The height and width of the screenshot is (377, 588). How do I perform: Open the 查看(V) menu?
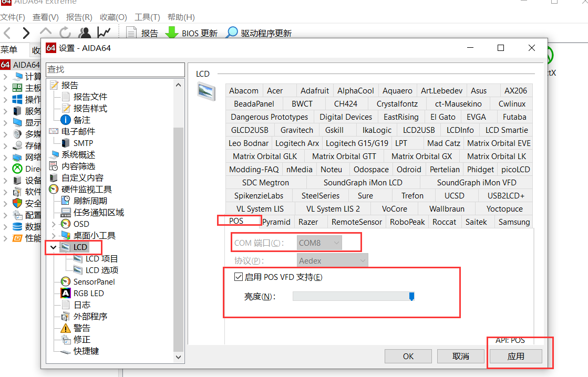pos(45,17)
